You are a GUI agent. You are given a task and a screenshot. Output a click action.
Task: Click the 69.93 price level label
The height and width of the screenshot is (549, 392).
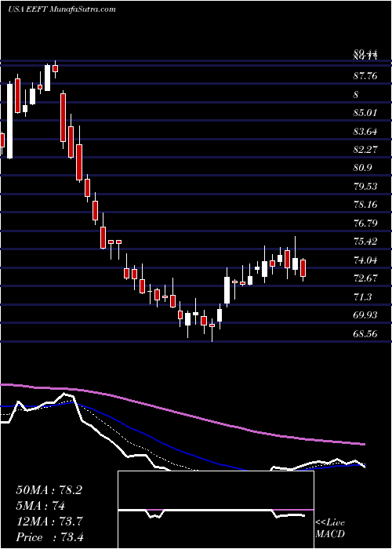[x=365, y=315]
